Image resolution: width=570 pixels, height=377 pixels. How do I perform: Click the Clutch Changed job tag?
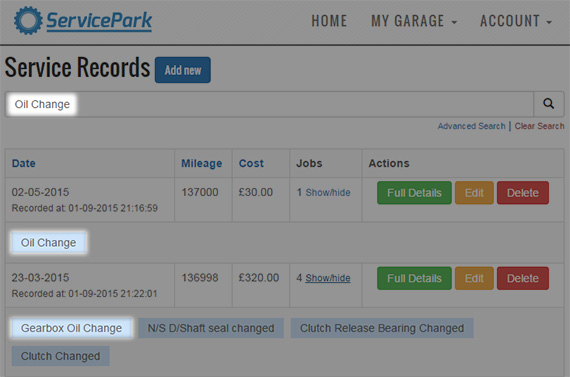click(60, 356)
